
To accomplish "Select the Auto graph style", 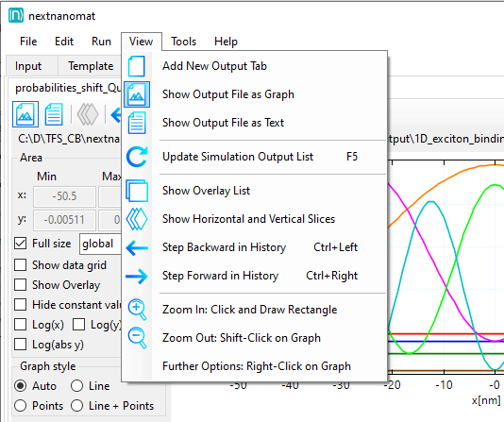I will 20,386.
